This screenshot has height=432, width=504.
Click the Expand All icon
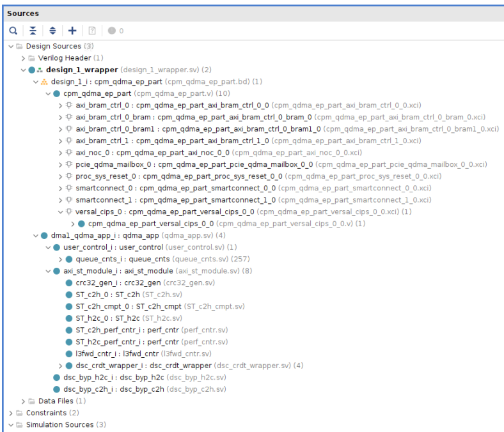[52, 31]
